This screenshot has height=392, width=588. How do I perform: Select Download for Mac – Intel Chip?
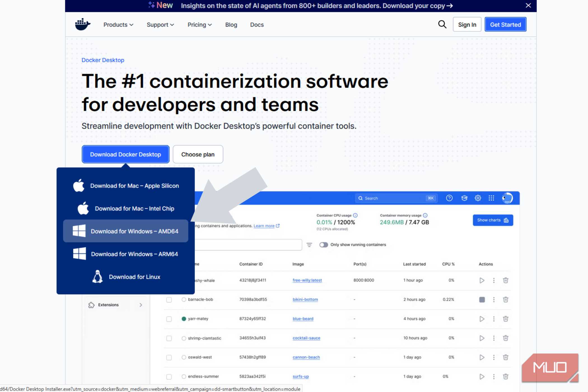[x=126, y=208]
